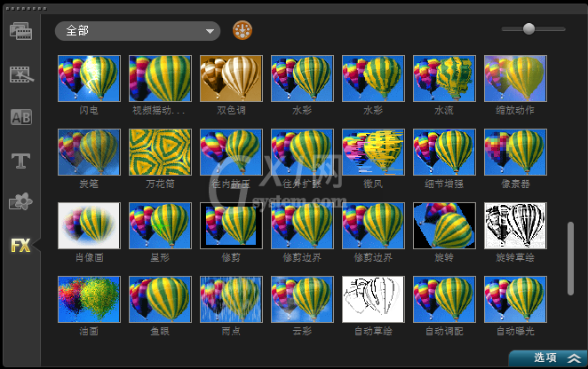
Task: Select the 视频摇动 filter thumbnail
Action: click(160, 78)
